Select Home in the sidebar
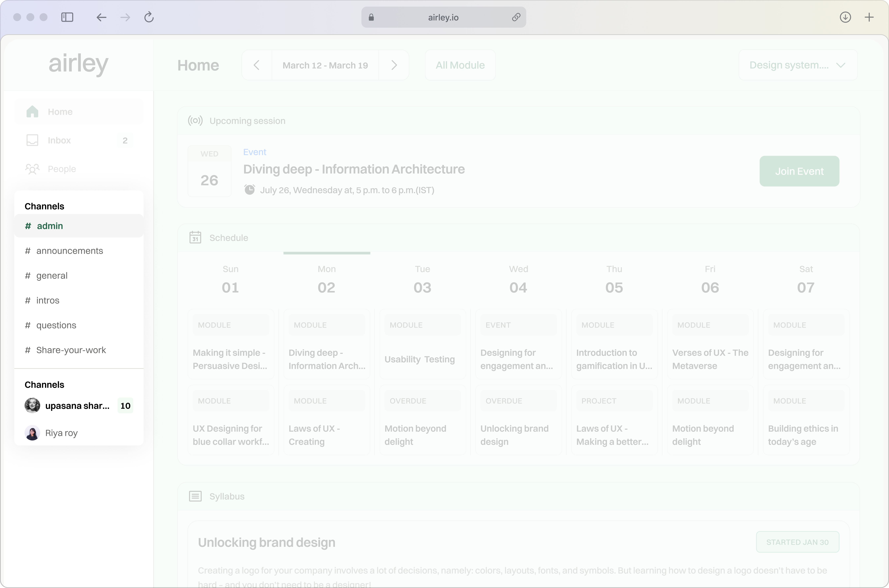Image resolution: width=889 pixels, height=588 pixels. click(x=79, y=112)
